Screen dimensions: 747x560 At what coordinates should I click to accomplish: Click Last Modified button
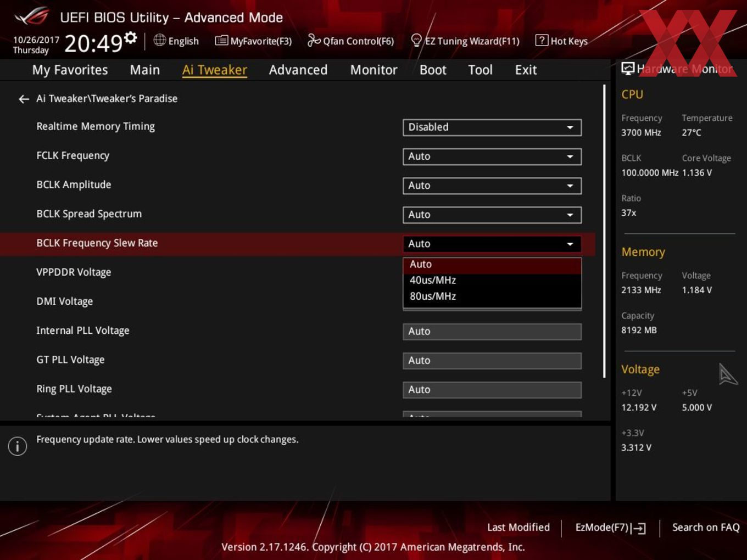(x=519, y=527)
